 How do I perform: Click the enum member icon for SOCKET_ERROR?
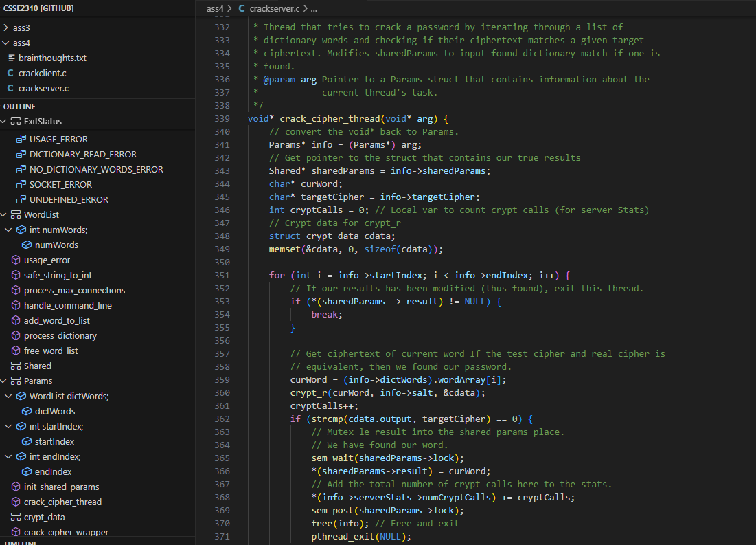tap(21, 185)
